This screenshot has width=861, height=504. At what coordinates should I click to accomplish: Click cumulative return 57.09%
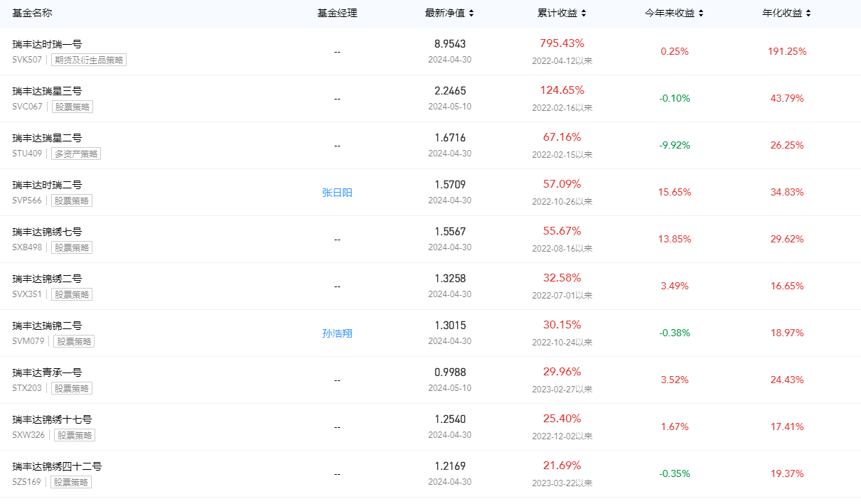tap(562, 184)
